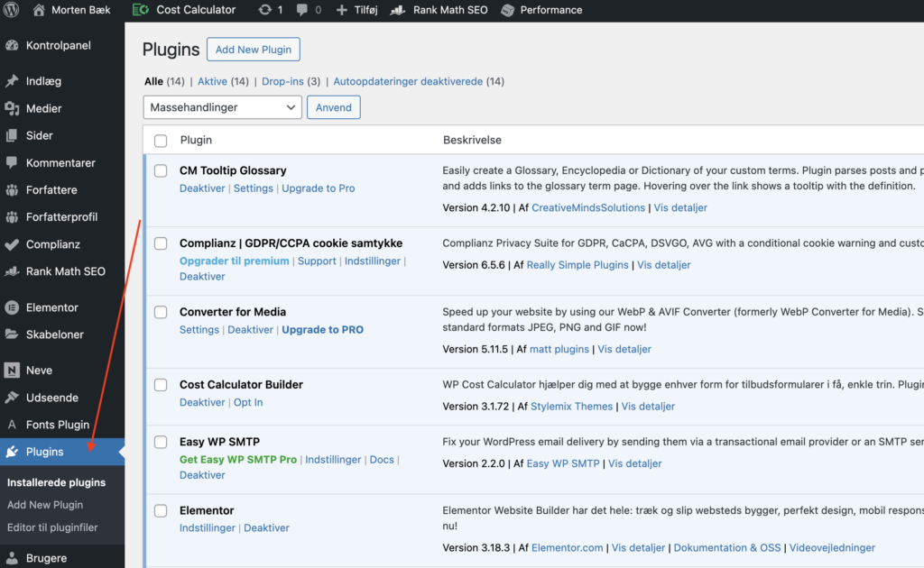Open Settings for Converter for Media

(x=199, y=330)
